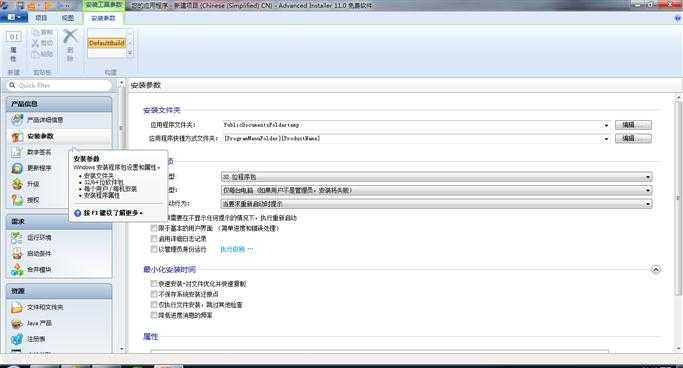Open the 运行环境 prerequisites icon
This screenshot has width=683, height=368.
point(17,237)
